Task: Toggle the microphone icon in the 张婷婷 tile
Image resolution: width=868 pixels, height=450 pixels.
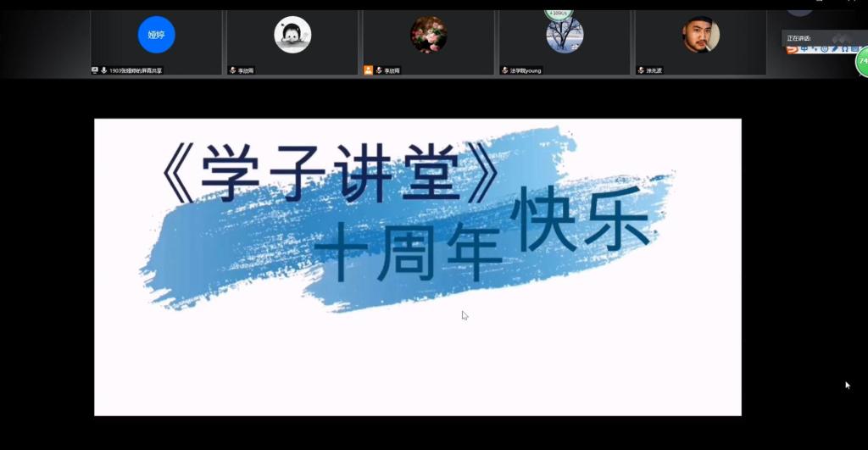Action: tap(103, 70)
